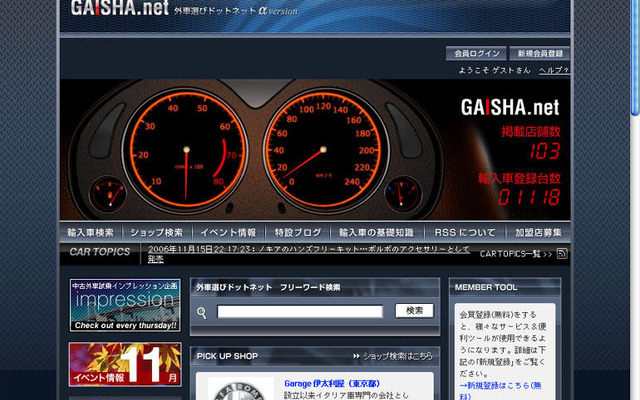The image size is (640, 400).
Task: Click the 新規会員登録 new member button
Action: 540,53
